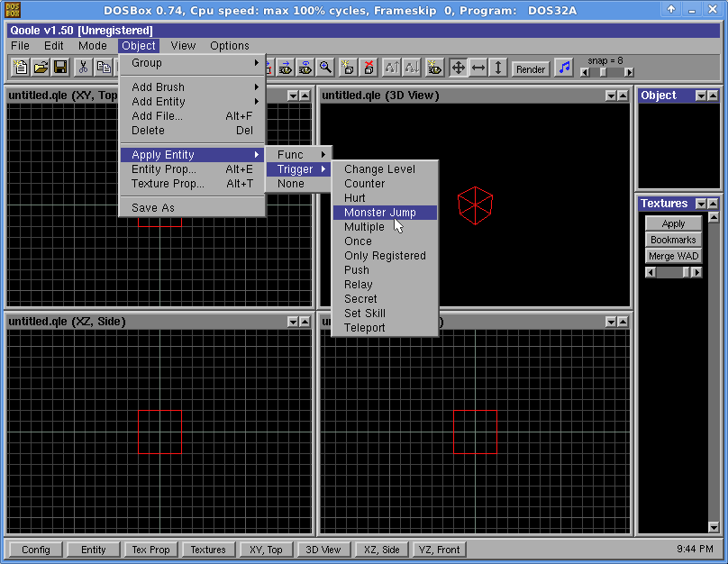The width and height of the screenshot is (728, 564).
Task: Decrease snap with the left arrow
Action: click(585, 72)
